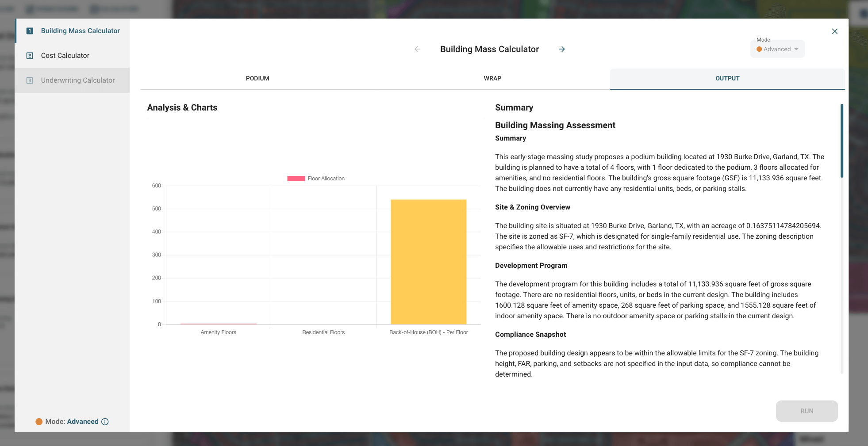Click the Summary panel vertical scrollbar

click(x=841, y=141)
